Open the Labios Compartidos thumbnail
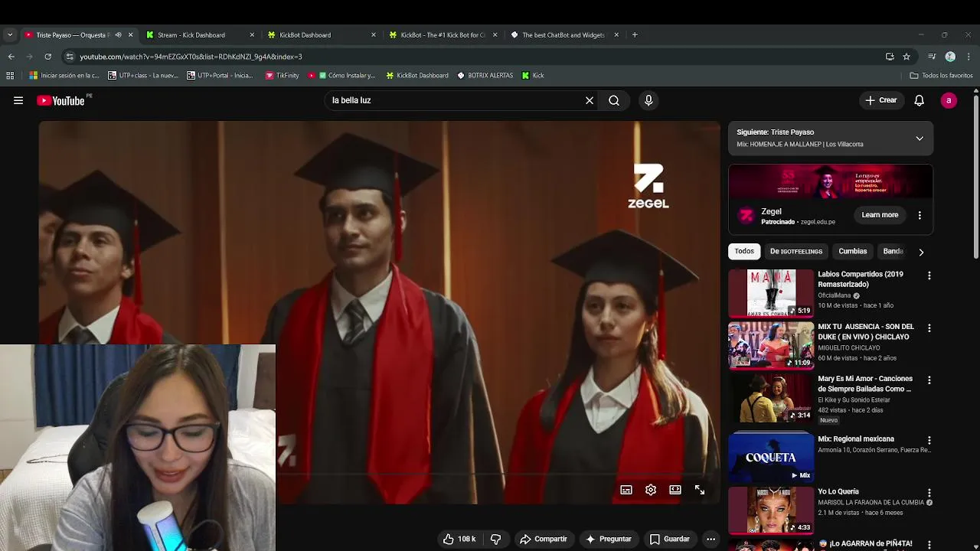 [771, 293]
